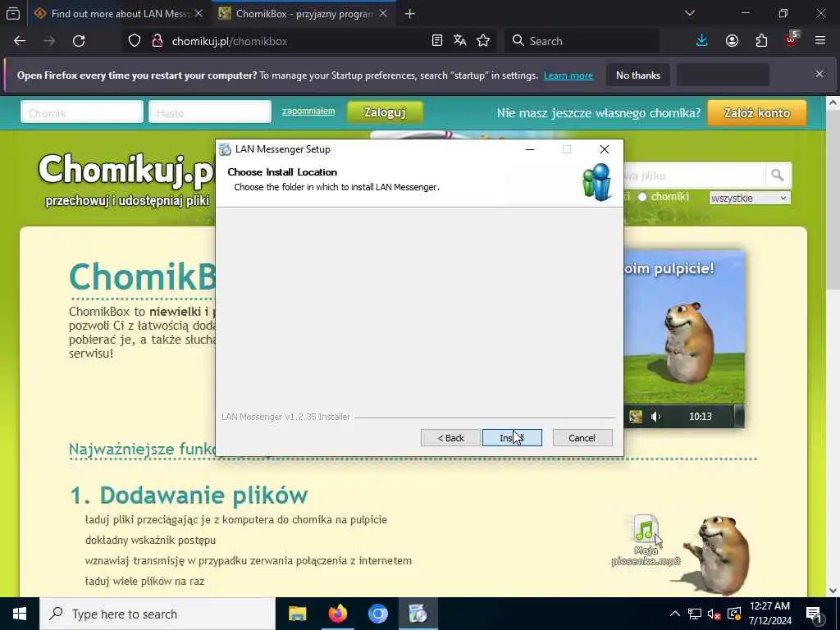
Task: Close the ChomikBox tab
Action: [383, 14]
